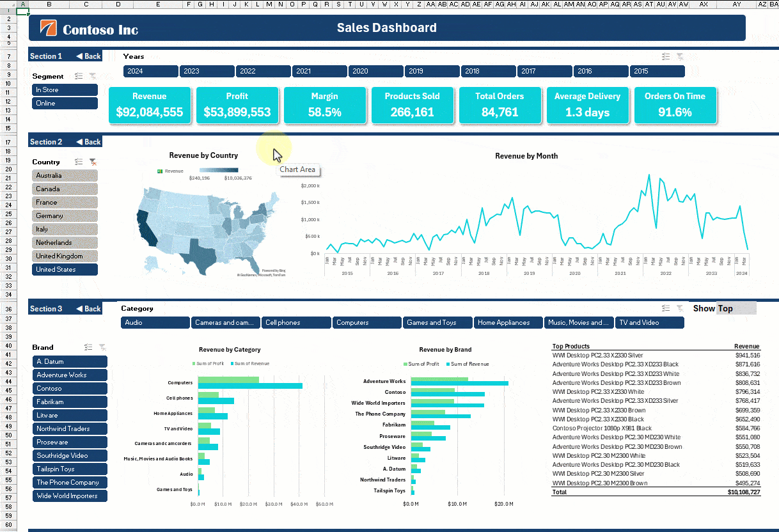Click Adventure Works revenue bar in Brand chart
The image size is (779, 532).
pos(460,384)
